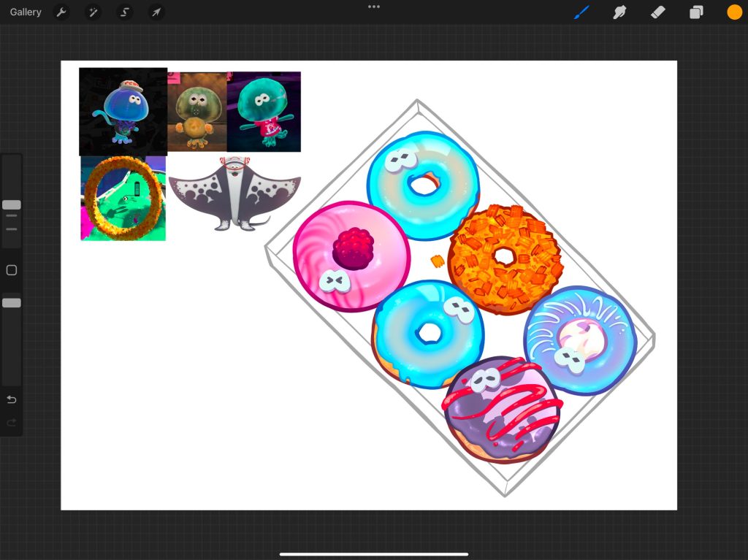
Task: Tap the orange crumble-topped donut
Action: (505, 259)
